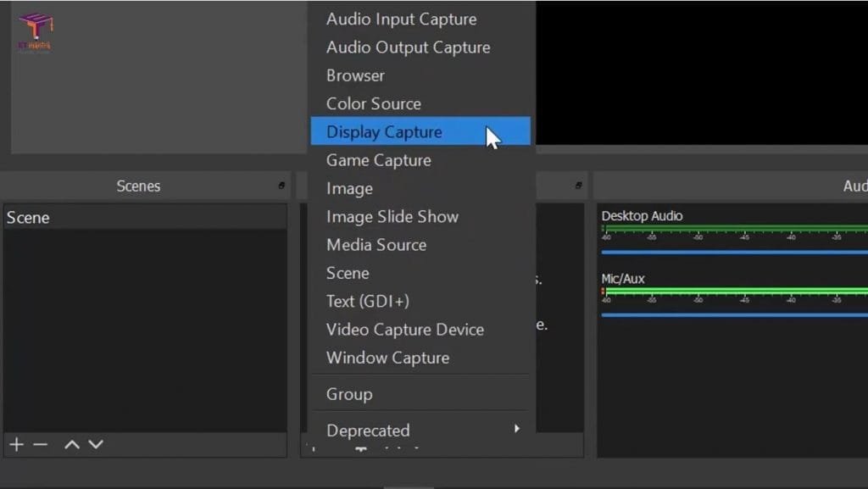Click the Sources panel undock icon
Screen dimensions: 868x489
(x=580, y=185)
